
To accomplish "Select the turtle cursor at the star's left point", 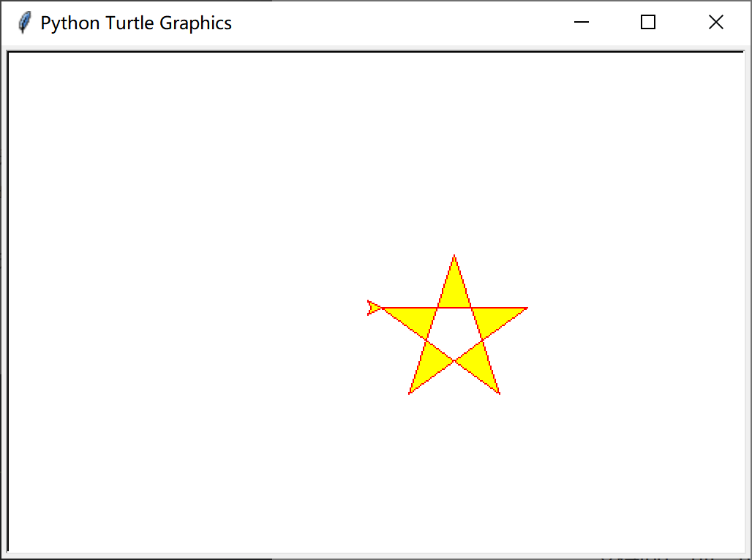I will (373, 307).
